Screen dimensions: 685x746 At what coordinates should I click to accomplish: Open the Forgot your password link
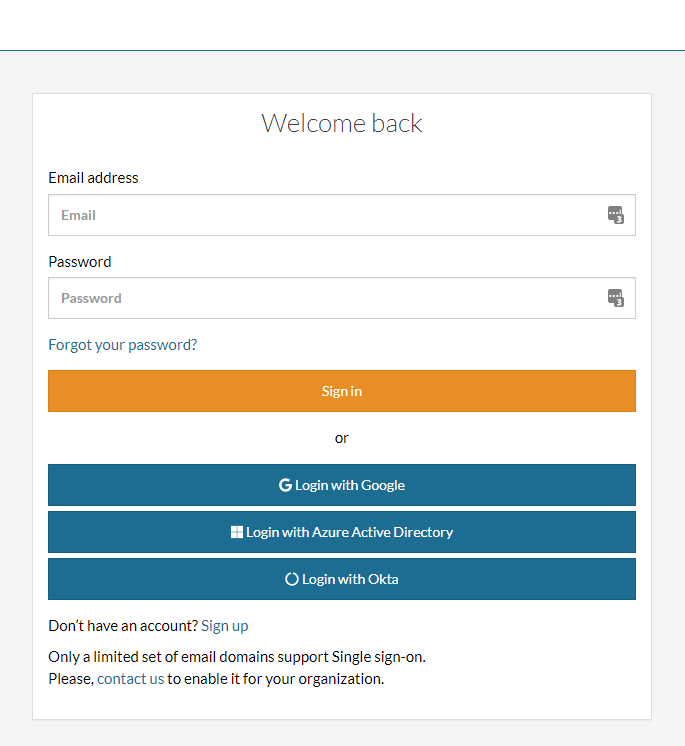point(123,345)
